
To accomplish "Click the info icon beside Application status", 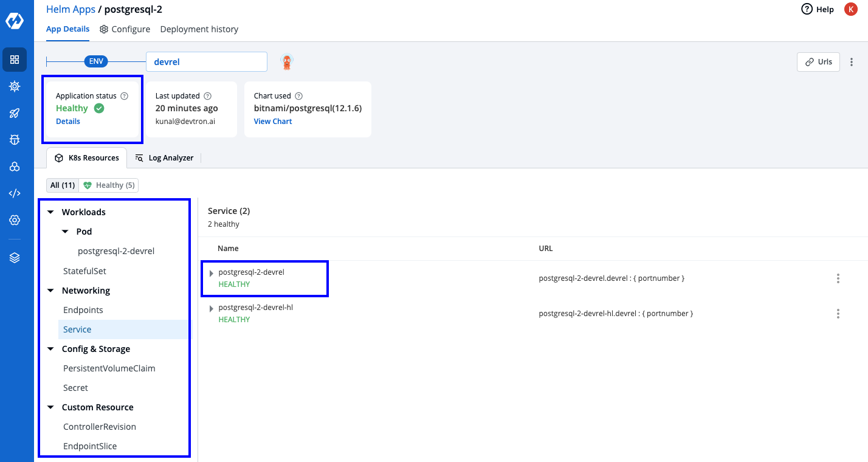I will coord(125,96).
